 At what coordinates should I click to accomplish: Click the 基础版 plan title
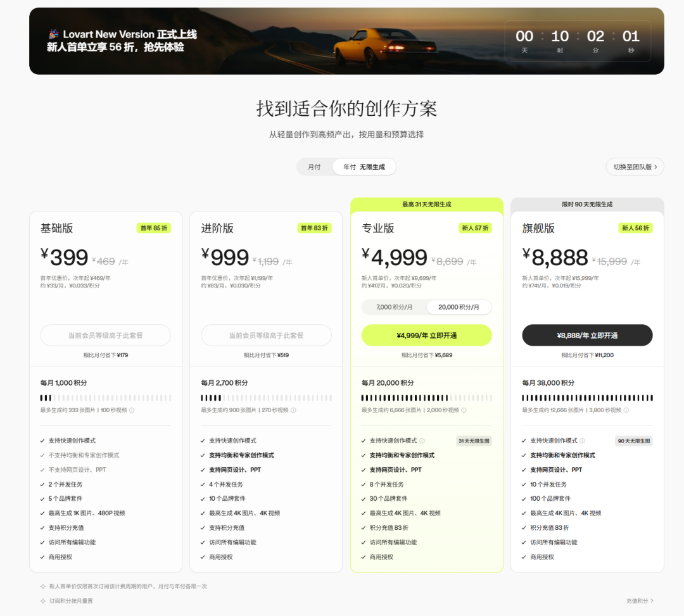57,228
